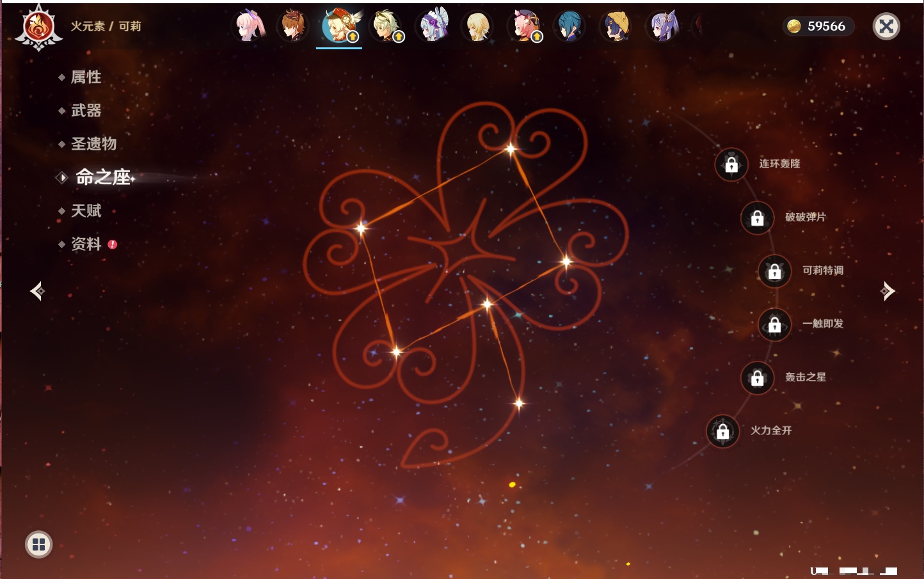Click the 连环轰隆 label
The width and height of the screenshot is (924, 579).
(779, 164)
